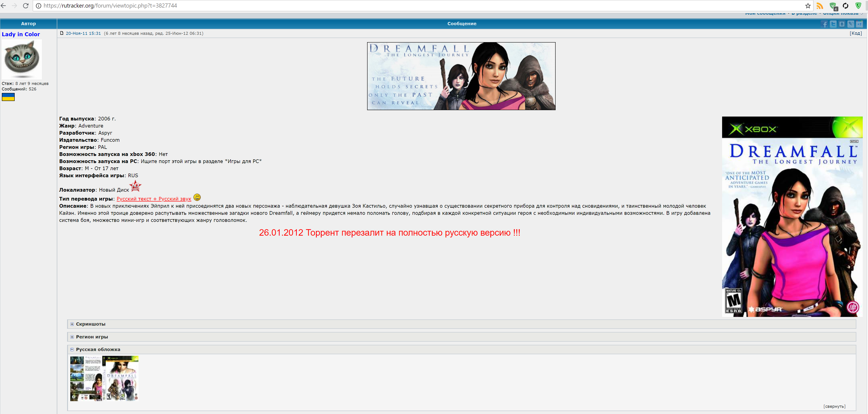Click the yellow smiley after the translation type
Image resolution: width=868 pixels, height=414 pixels.
pyautogui.click(x=197, y=197)
